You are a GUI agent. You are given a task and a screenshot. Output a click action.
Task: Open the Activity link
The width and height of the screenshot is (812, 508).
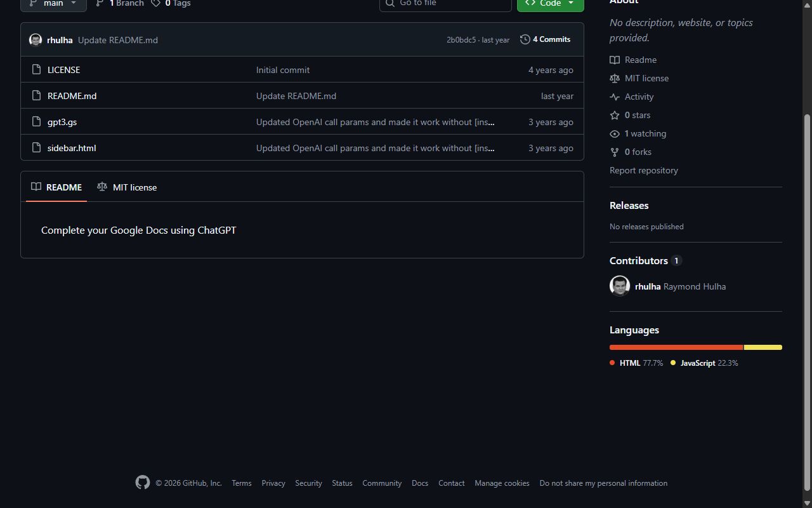(639, 97)
